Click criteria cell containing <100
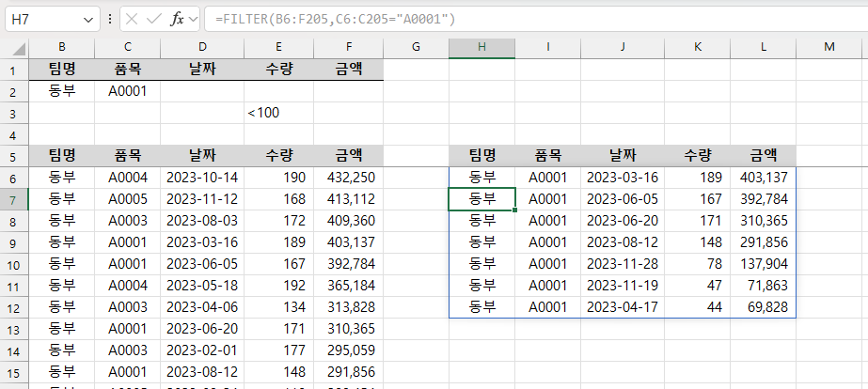 [x=279, y=113]
